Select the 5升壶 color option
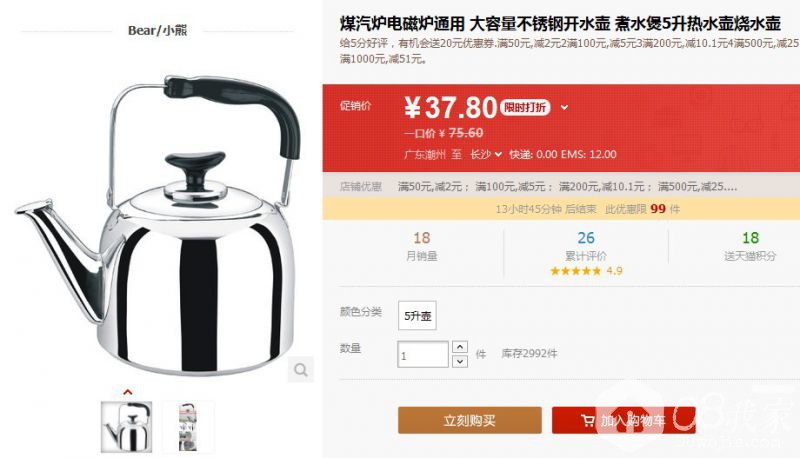Image resolution: width=800 pixels, height=458 pixels. (417, 316)
